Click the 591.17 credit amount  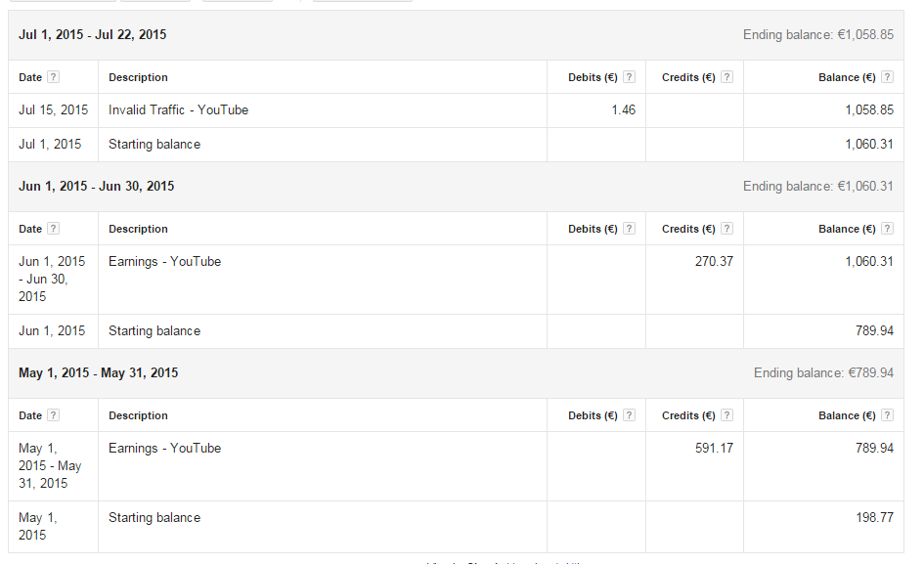point(712,449)
